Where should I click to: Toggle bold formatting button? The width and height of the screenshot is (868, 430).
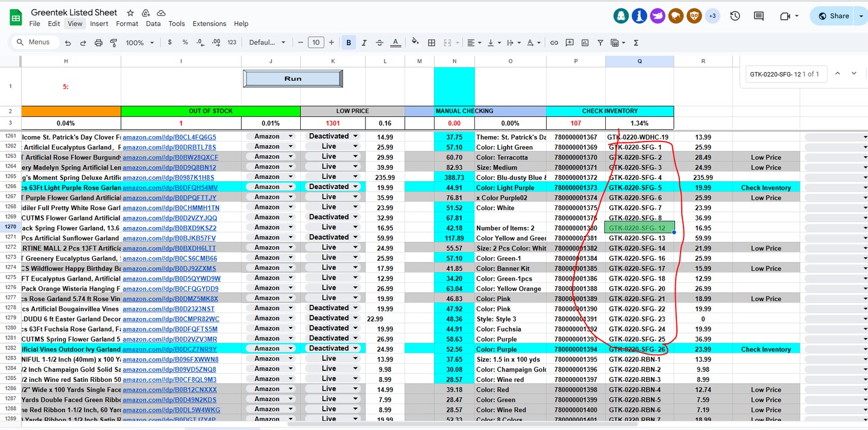coord(348,43)
